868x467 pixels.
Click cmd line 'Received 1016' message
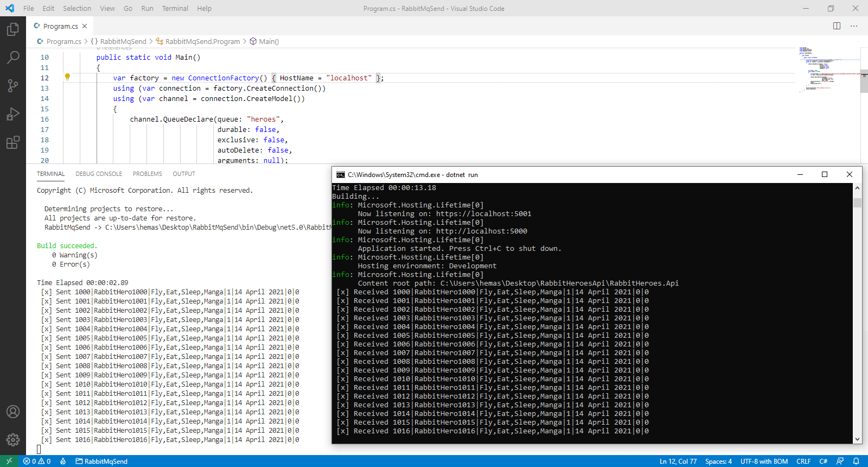493,431
